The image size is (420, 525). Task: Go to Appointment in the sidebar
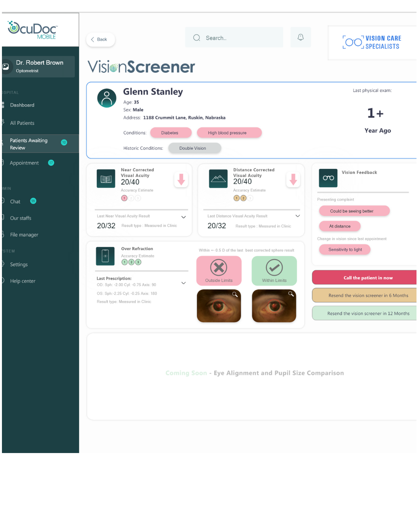(24, 163)
